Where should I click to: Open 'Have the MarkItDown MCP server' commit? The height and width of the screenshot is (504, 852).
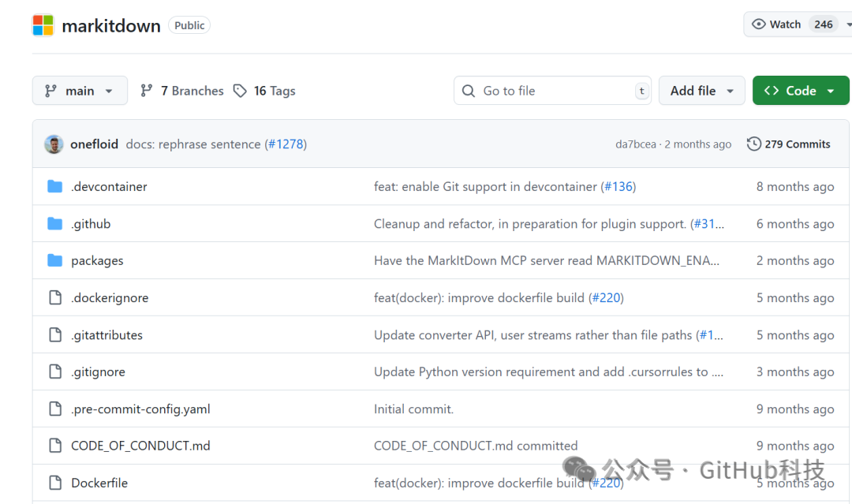tap(547, 261)
